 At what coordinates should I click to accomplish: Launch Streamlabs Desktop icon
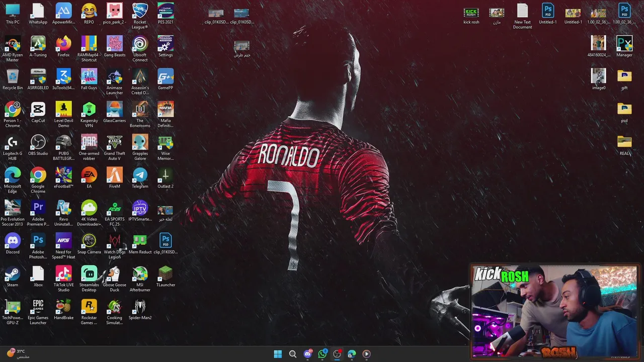click(89, 279)
